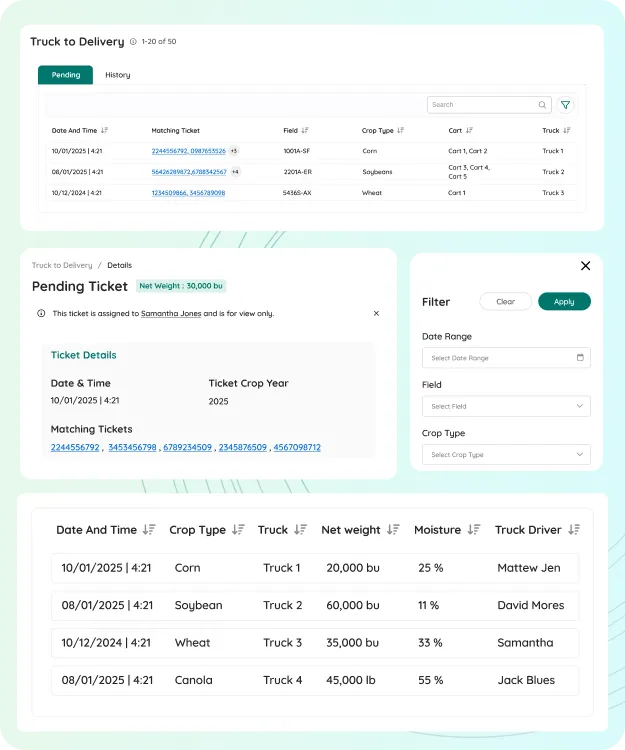Image resolution: width=625 pixels, height=750 pixels.
Task: Click the info icon next to Truck to Delivery
Action: click(x=133, y=42)
